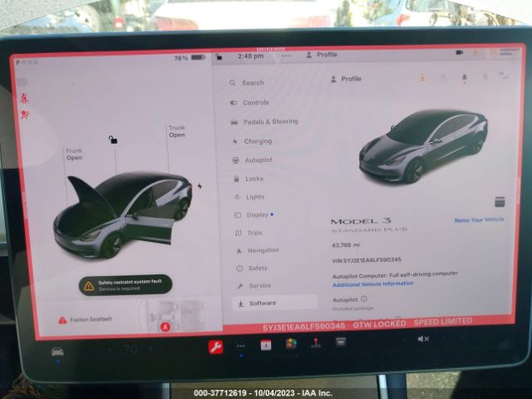Viewport: 532px width, 399px height.
Task: Tap the headlight indicator on the left edge
Action: pyautogui.click(x=22, y=81)
